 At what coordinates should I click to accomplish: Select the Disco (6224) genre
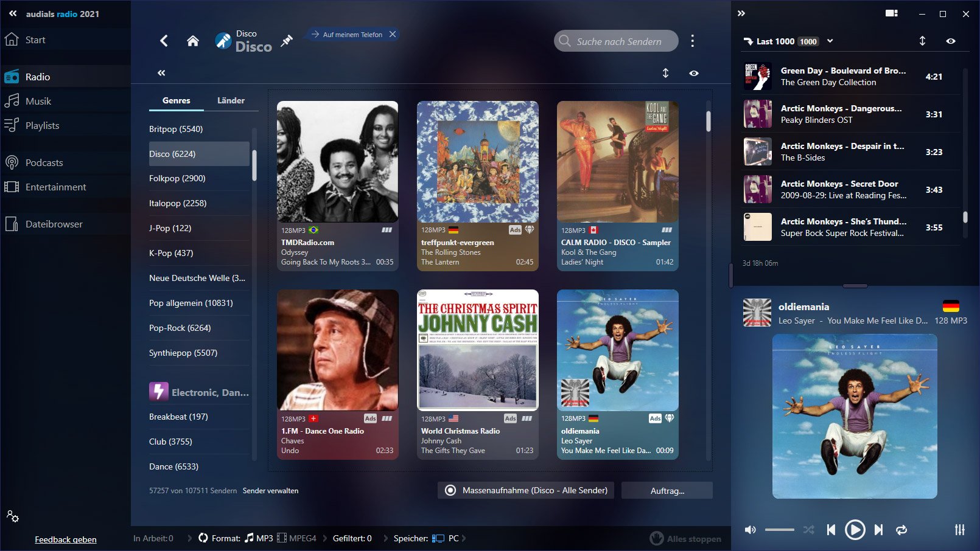(199, 154)
